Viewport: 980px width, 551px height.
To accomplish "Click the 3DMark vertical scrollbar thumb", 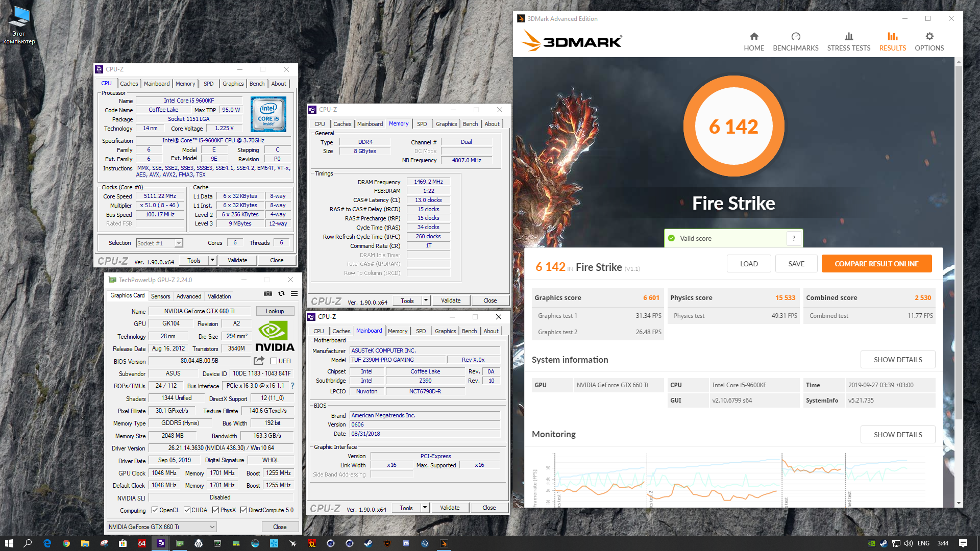I will coord(959,242).
